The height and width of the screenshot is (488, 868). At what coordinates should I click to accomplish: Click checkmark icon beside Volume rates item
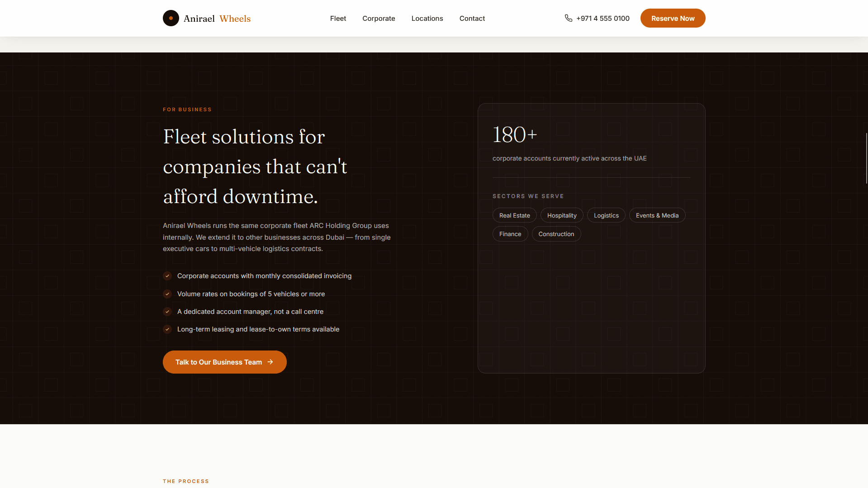167,294
